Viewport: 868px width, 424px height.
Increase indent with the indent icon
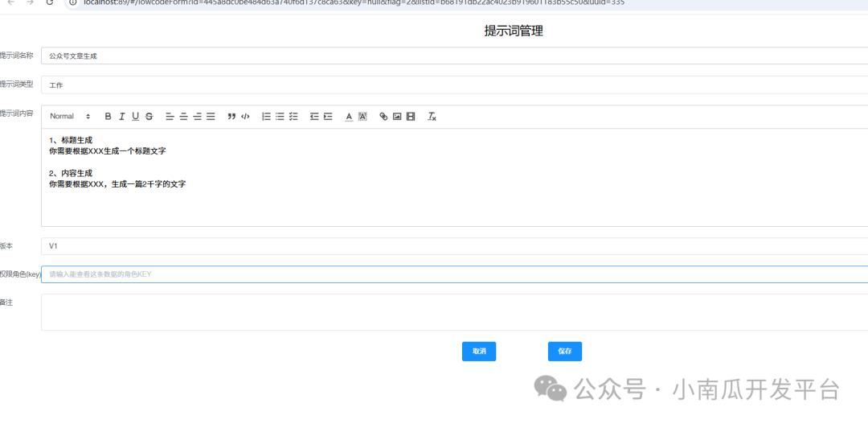point(328,117)
